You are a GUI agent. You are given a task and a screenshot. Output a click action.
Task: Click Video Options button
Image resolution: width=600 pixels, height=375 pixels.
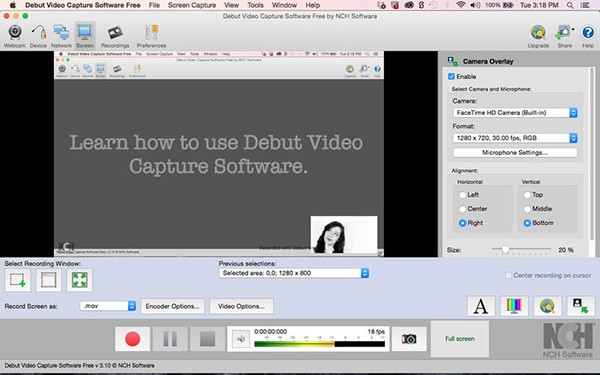pyautogui.click(x=241, y=306)
